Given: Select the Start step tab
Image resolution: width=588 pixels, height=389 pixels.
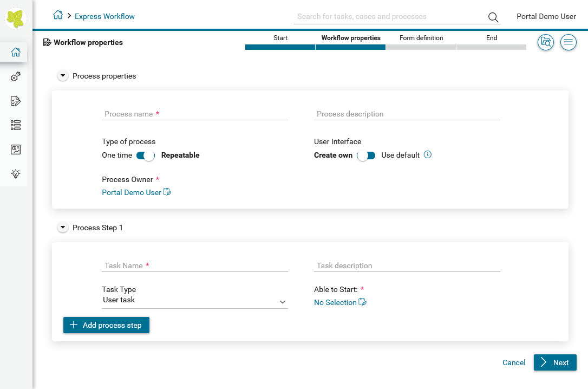Looking at the screenshot, I should (280, 42).
